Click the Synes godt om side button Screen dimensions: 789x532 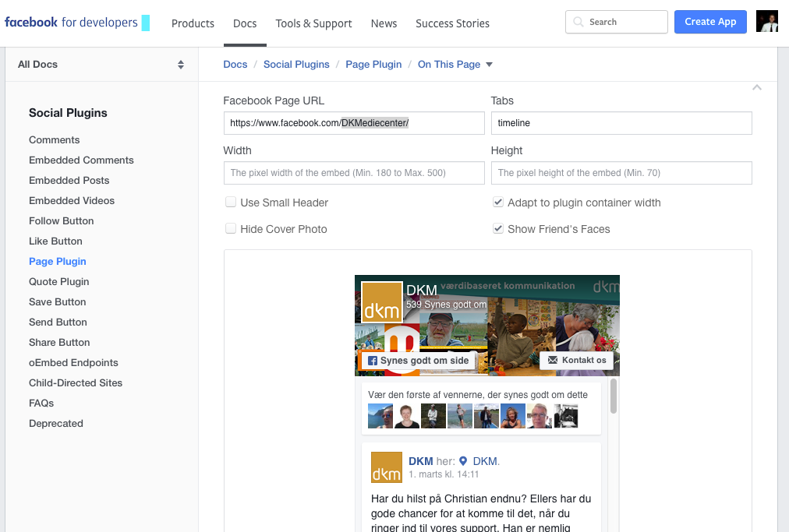click(419, 361)
